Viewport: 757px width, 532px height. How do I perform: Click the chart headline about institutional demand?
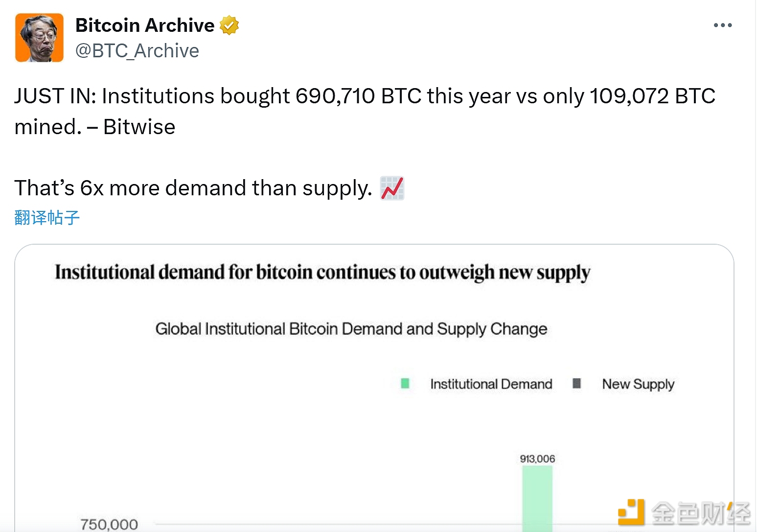click(322, 273)
